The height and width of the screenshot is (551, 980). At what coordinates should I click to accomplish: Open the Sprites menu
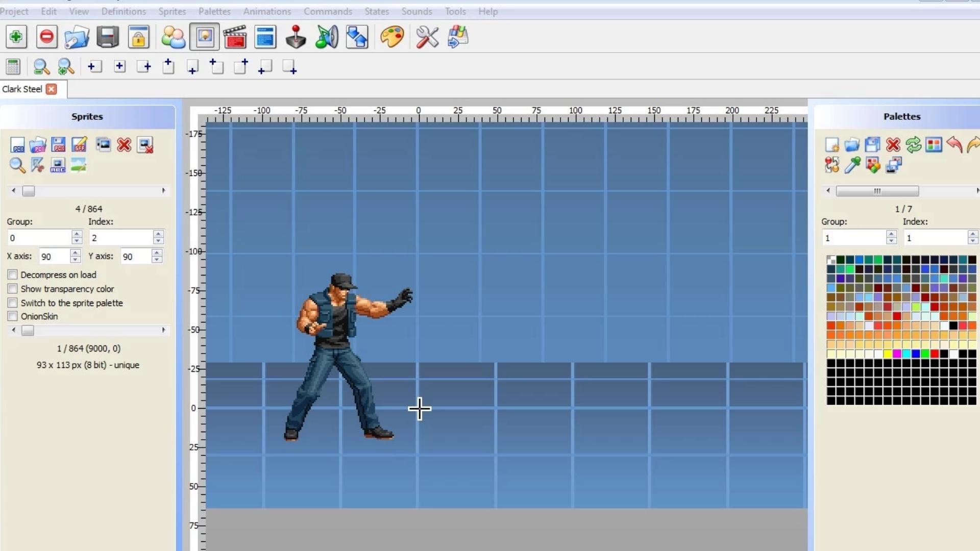[x=172, y=11]
